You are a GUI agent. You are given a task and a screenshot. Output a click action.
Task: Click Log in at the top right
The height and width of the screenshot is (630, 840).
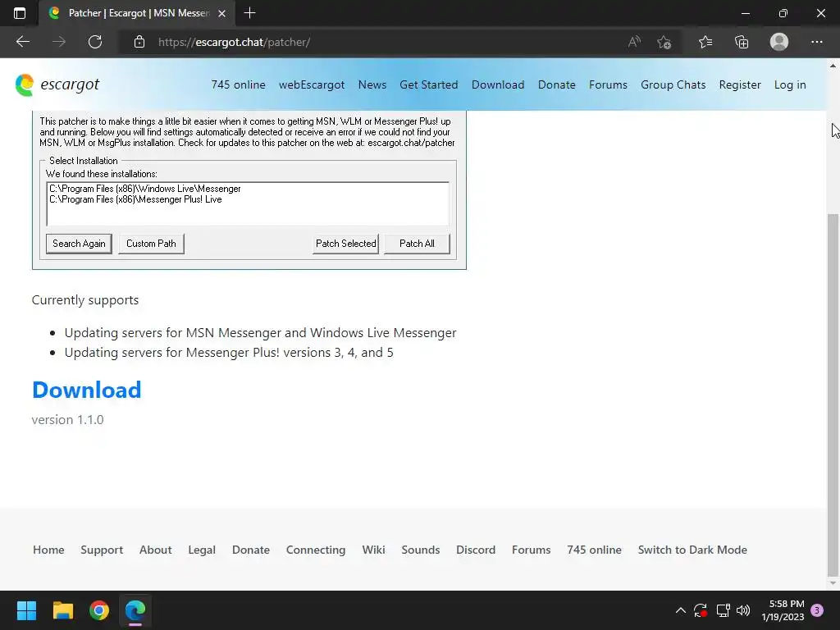[x=790, y=84]
